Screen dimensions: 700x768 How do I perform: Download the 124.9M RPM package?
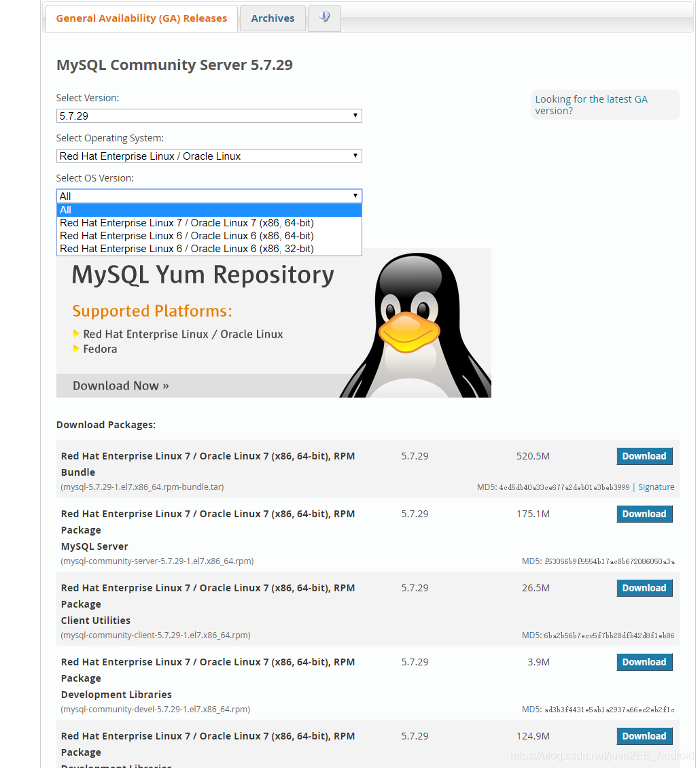click(x=644, y=736)
